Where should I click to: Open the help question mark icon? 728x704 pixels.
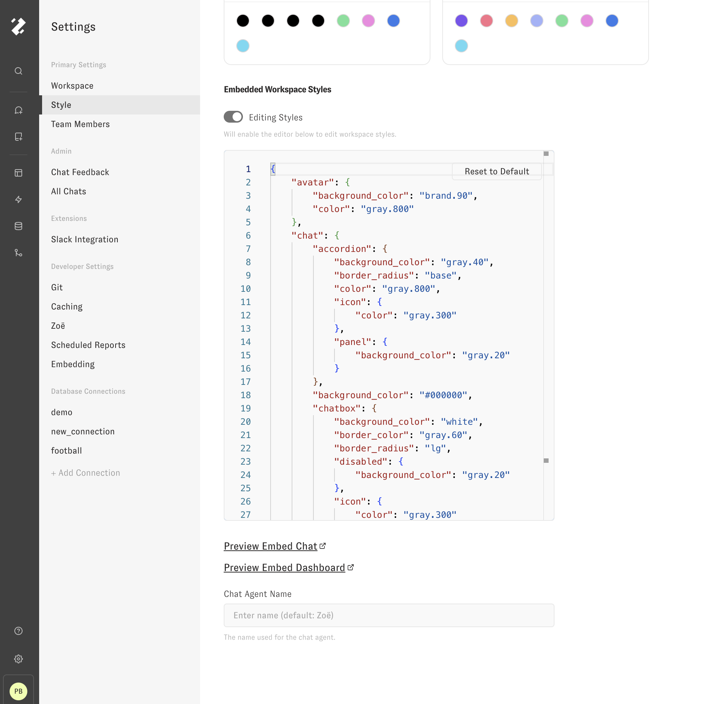(18, 631)
